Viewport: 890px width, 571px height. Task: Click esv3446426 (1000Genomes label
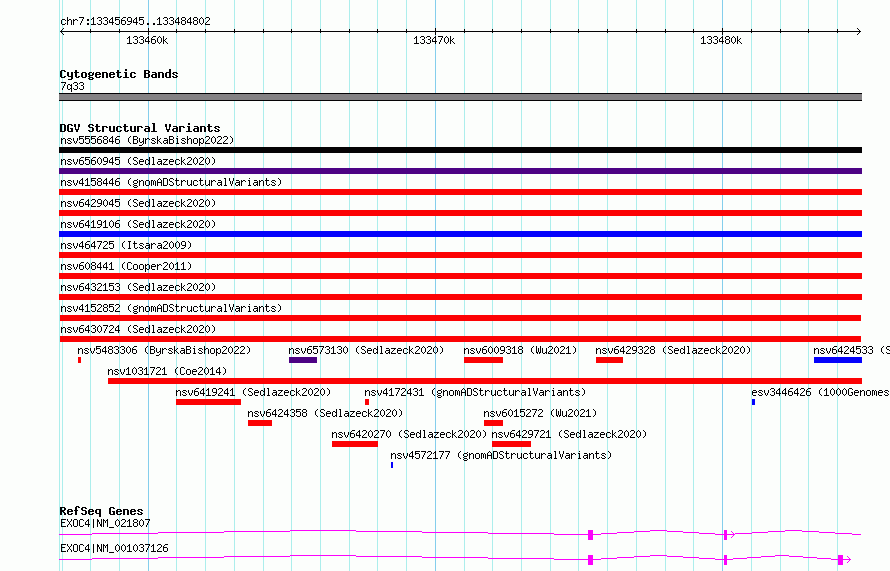[x=820, y=392]
